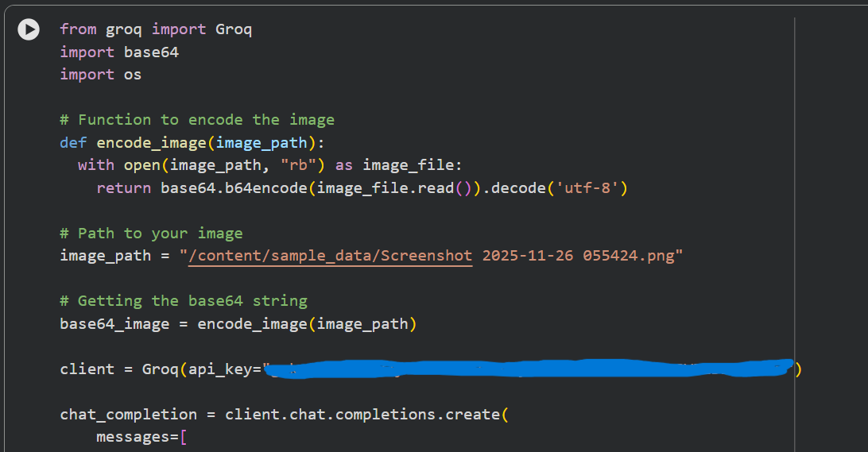This screenshot has height=452, width=868.
Task: Click comment '# Path to your image'
Action: [x=151, y=234]
